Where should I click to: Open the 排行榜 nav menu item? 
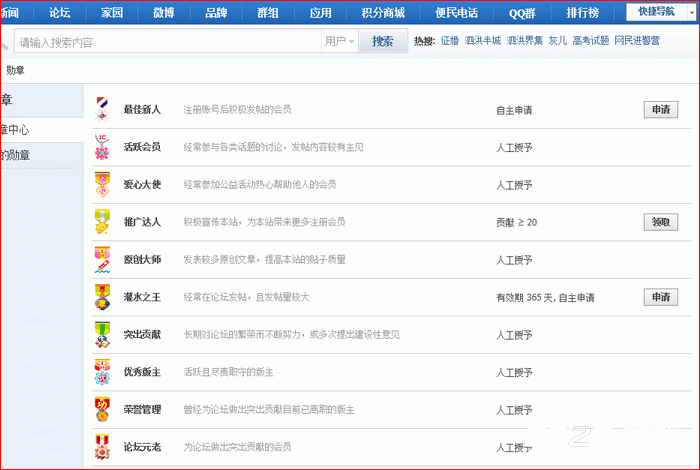pyautogui.click(x=583, y=12)
